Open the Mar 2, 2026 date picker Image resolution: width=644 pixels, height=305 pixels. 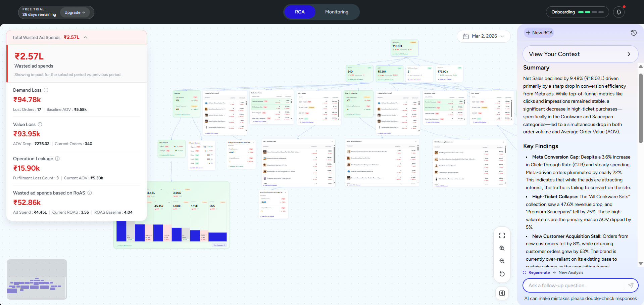484,36
